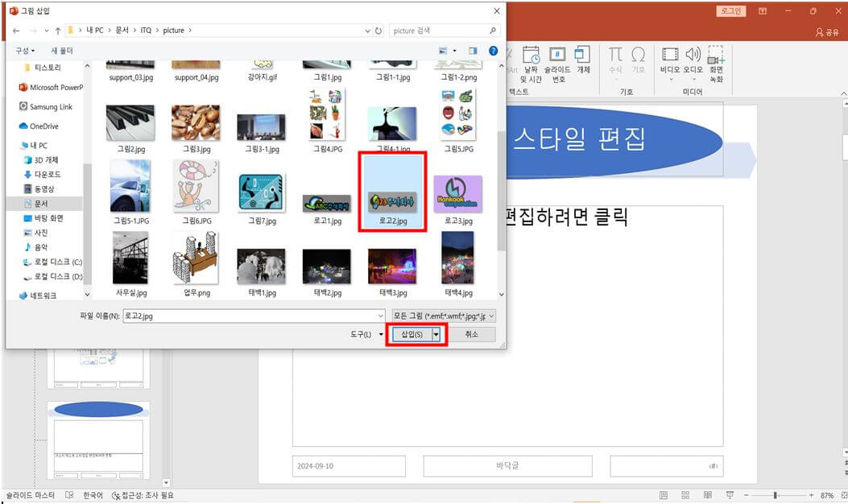Open help in the picture insert dialog
Viewport: 848px width, 504px height.
click(x=492, y=50)
